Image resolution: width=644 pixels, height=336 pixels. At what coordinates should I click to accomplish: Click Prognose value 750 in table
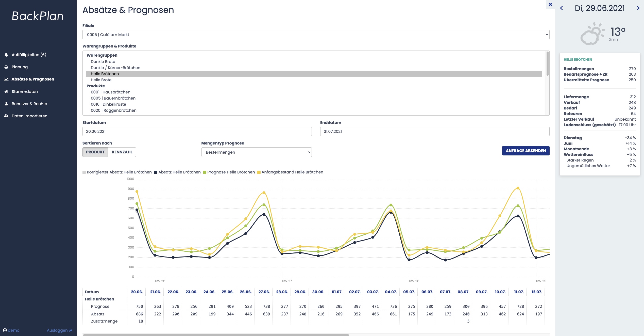click(x=140, y=307)
